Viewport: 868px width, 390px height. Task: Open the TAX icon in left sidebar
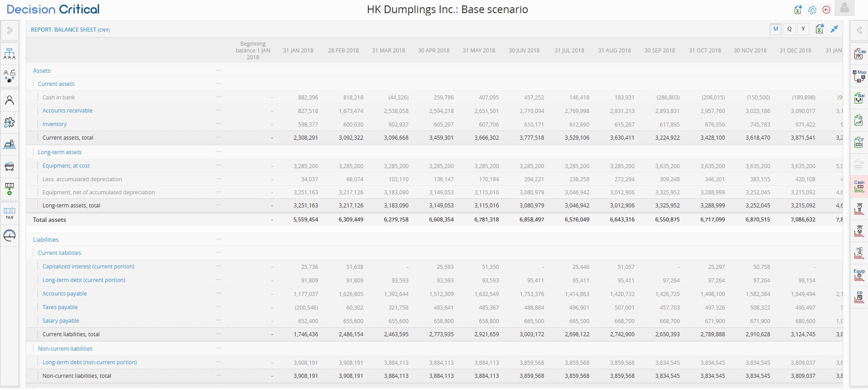pyautogui.click(x=9, y=213)
